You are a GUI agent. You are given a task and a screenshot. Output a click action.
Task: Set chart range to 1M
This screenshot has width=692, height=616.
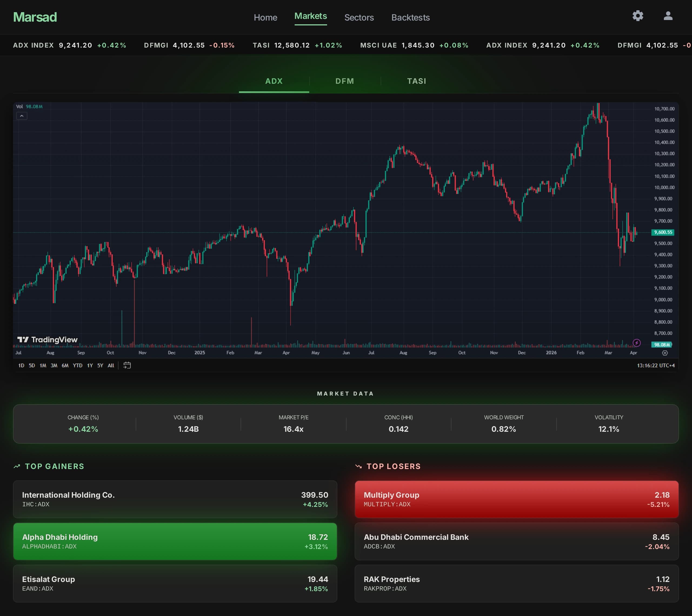(x=43, y=366)
